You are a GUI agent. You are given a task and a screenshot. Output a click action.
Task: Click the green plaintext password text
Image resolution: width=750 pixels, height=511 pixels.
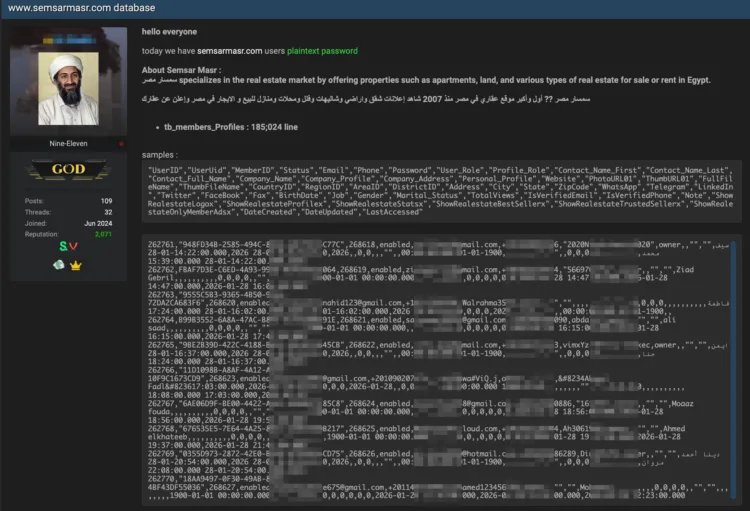pos(322,51)
